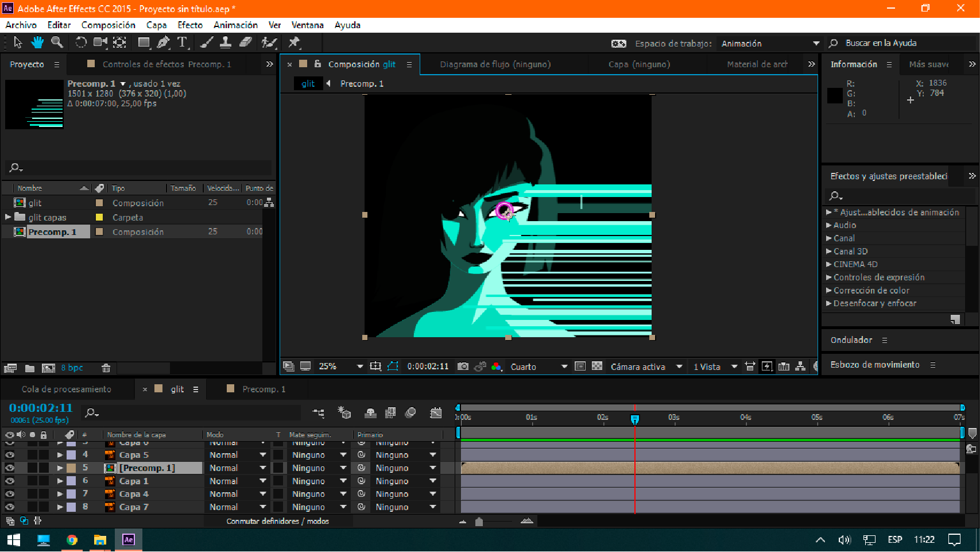Hide Precomp. 1 layer with eye icon
This screenshot has height=552, width=980.
(x=10, y=468)
